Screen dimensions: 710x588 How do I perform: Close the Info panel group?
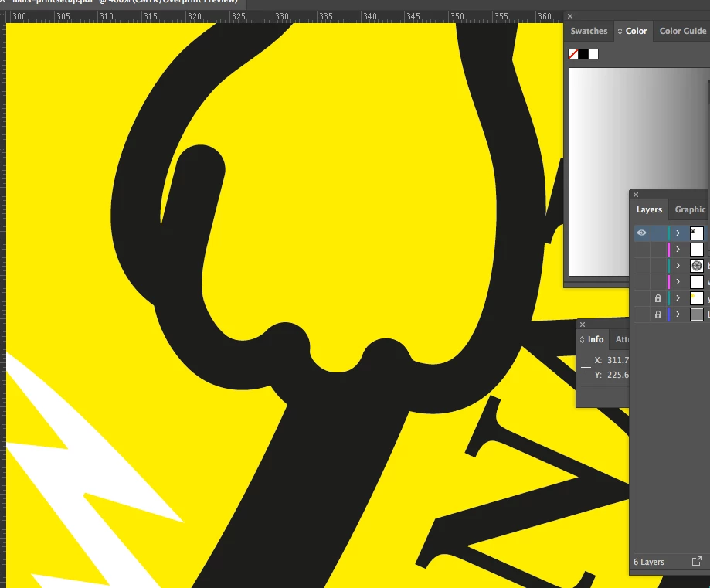583,325
